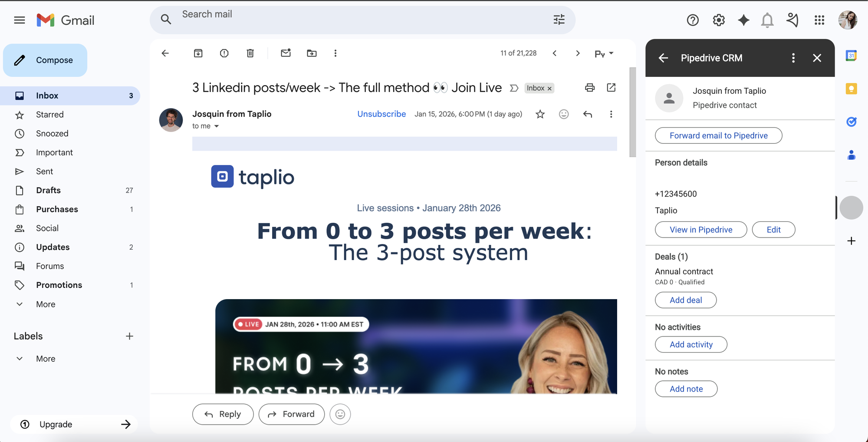Screen dimensions: 868x442
Task: Click the Unsubscribe link
Action: tap(381, 114)
